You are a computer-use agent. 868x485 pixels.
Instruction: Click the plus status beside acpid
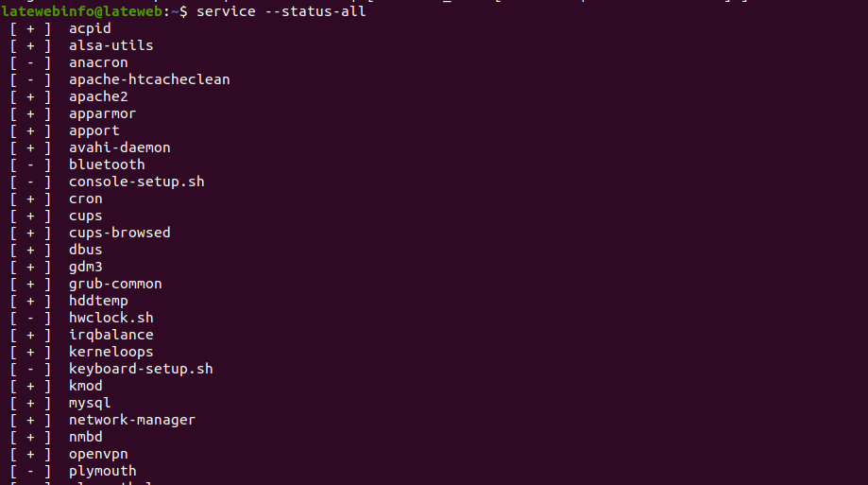(x=31, y=28)
